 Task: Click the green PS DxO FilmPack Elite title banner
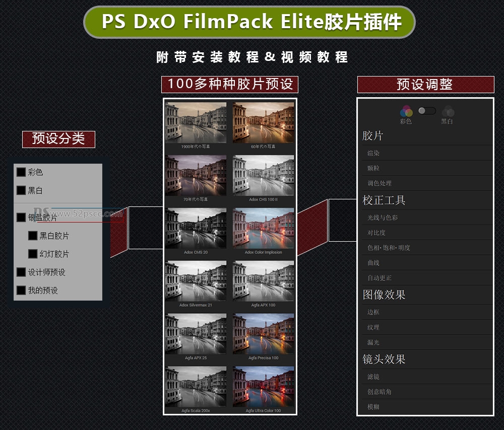[x=249, y=22]
